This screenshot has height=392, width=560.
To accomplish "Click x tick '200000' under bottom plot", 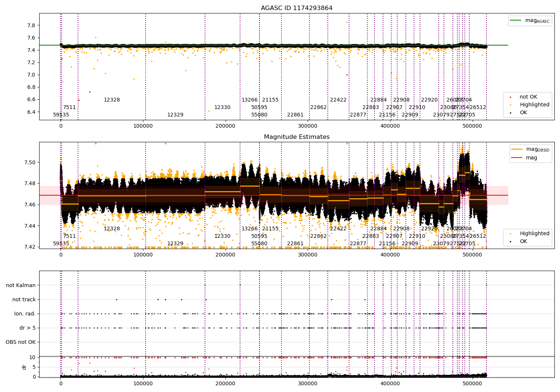I will coord(225,384).
